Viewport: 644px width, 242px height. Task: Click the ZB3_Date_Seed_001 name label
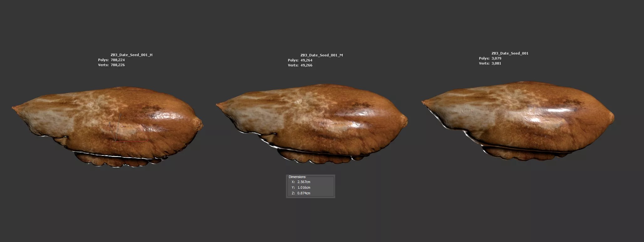click(510, 53)
